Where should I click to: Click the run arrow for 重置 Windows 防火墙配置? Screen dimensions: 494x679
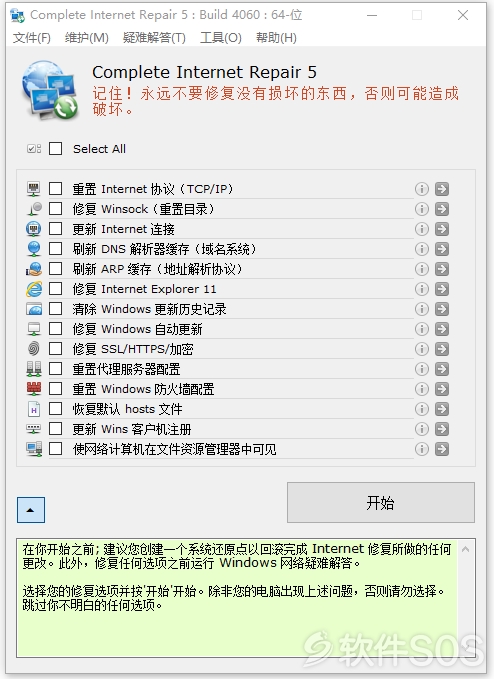coord(442,389)
